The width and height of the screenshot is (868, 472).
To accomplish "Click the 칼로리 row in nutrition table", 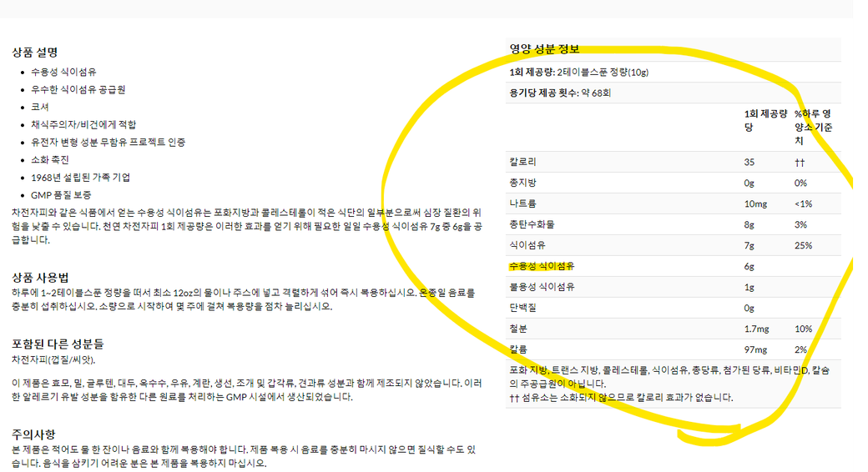I will (522, 163).
